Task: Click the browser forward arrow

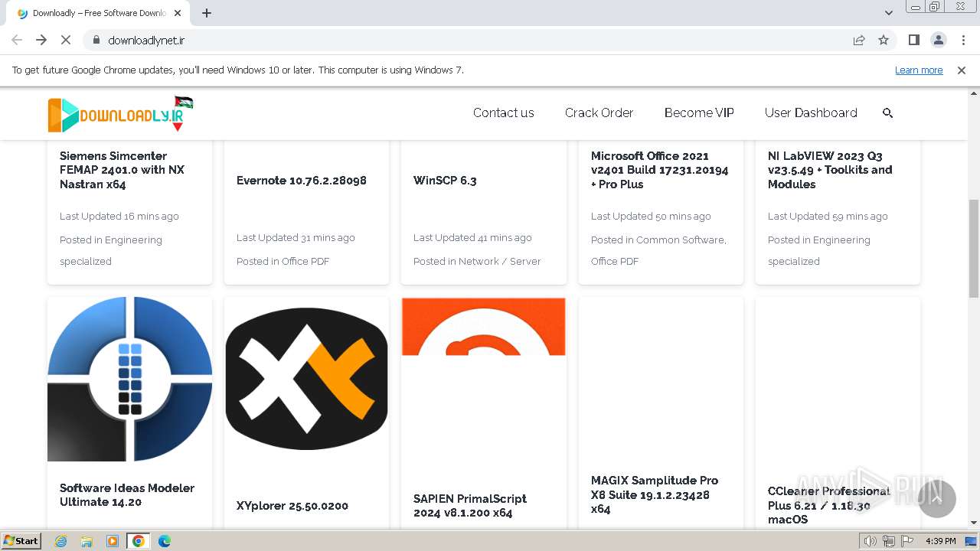Action: [41, 40]
